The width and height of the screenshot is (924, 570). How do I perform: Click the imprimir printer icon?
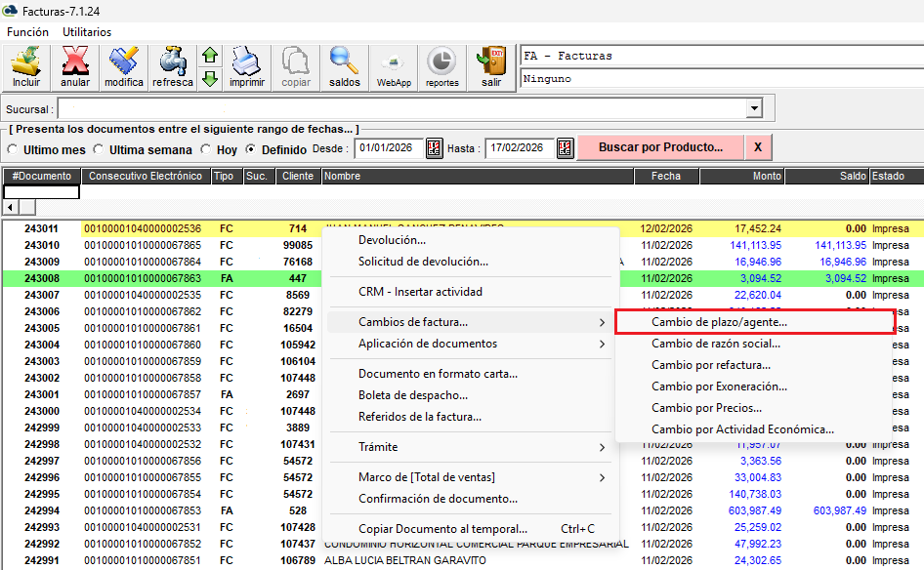point(246,67)
